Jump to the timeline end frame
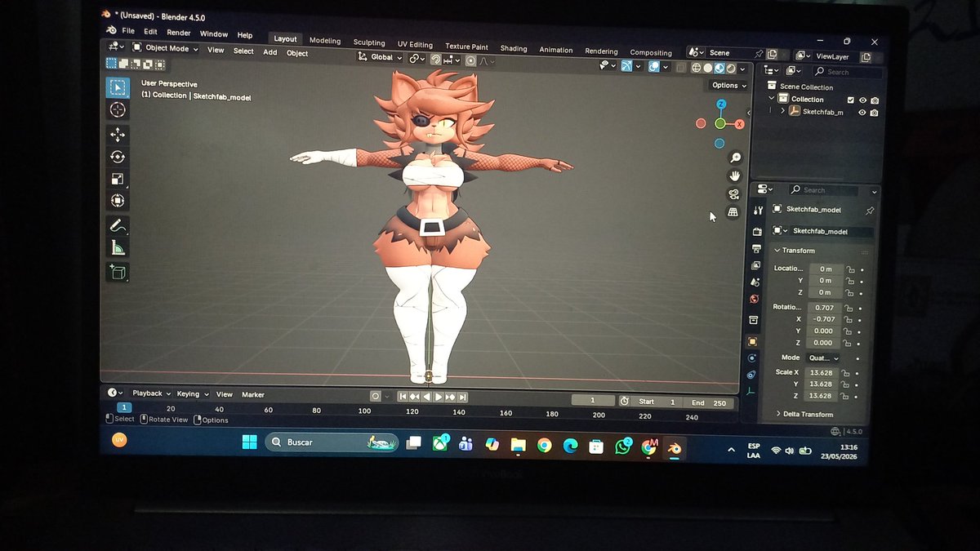This screenshot has width=980, height=551. click(462, 398)
